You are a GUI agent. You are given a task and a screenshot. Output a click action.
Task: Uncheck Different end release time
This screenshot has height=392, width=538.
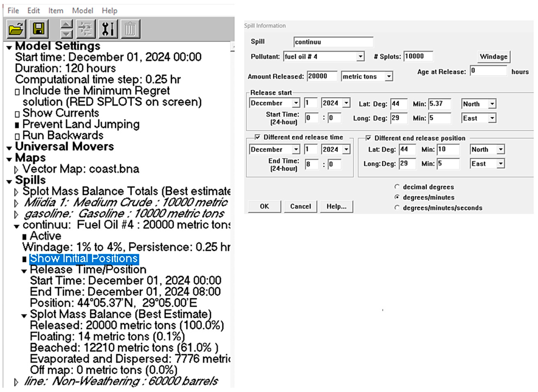click(257, 137)
